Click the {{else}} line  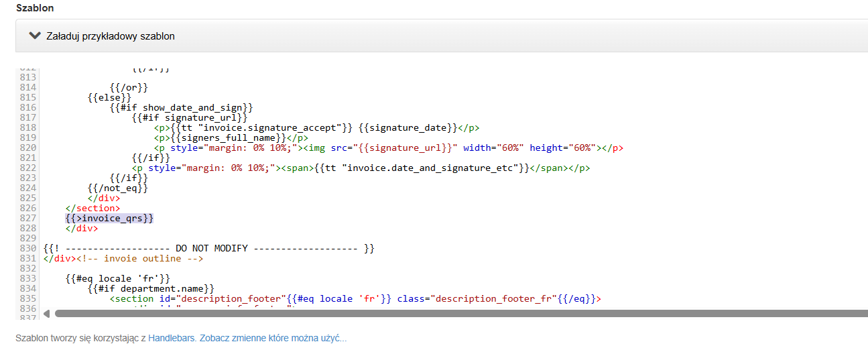pos(109,97)
